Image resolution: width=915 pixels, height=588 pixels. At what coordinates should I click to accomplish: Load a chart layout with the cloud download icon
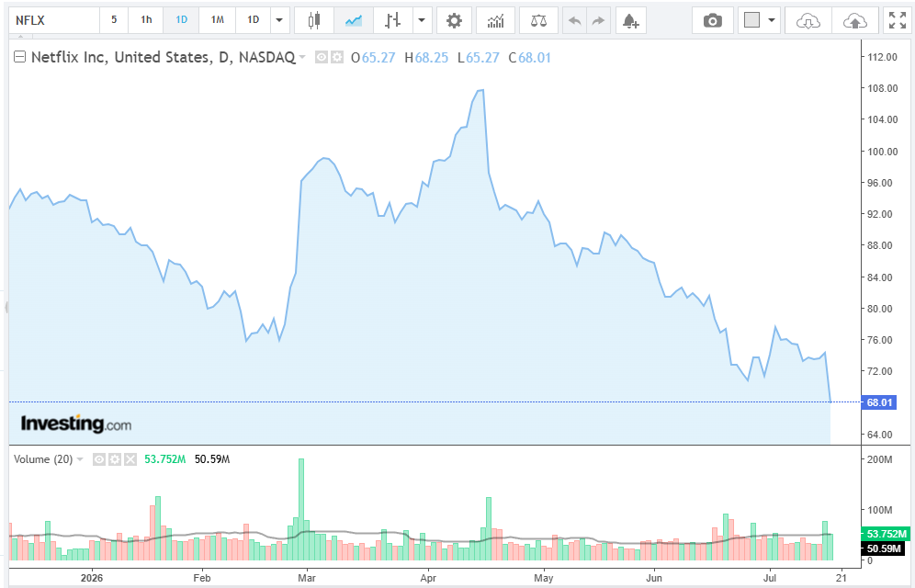pyautogui.click(x=808, y=20)
